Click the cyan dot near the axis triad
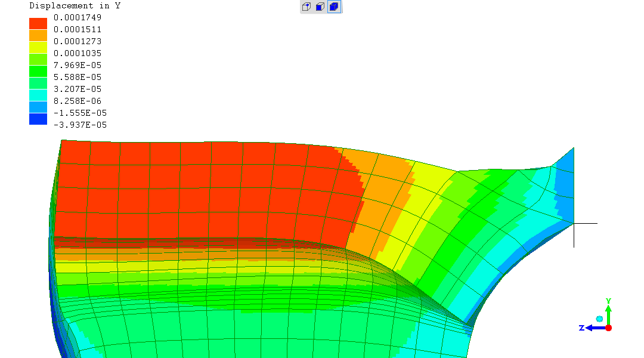Screen dimensions: 644x358 point(599,319)
